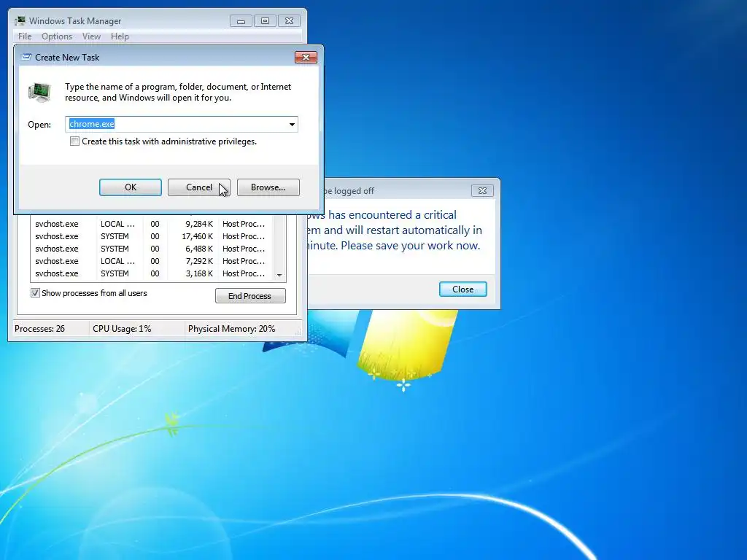Click the process list scroll down arrow
Image resolution: width=747 pixels, height=560 pixels.
click(x=279, y=275)
